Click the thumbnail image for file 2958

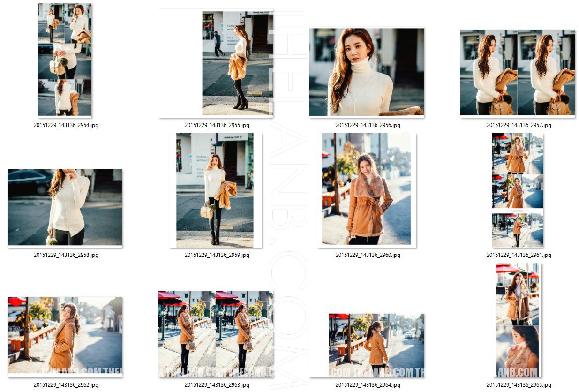pyautogui.click(x=65, y=207)
